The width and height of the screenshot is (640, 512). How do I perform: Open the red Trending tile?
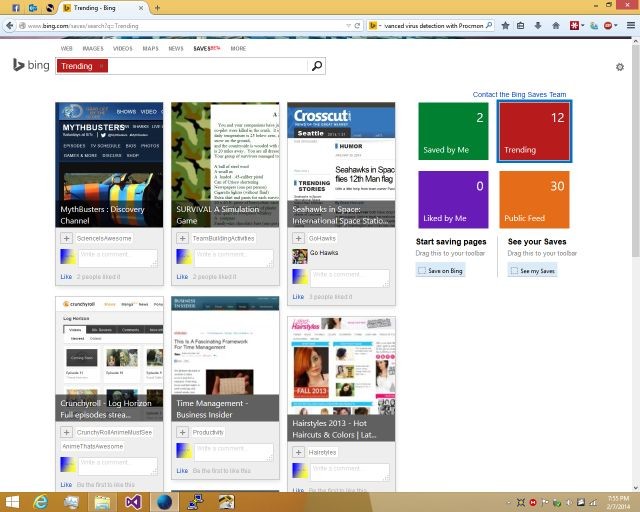534,131
